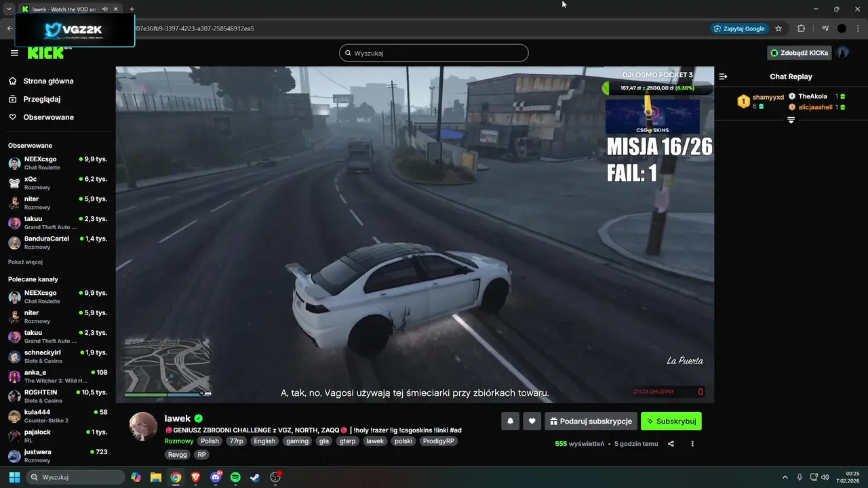This screenshot has width=868, height=488.
Task: Click Zapytaj Google lens button
Action: [739, 28]
